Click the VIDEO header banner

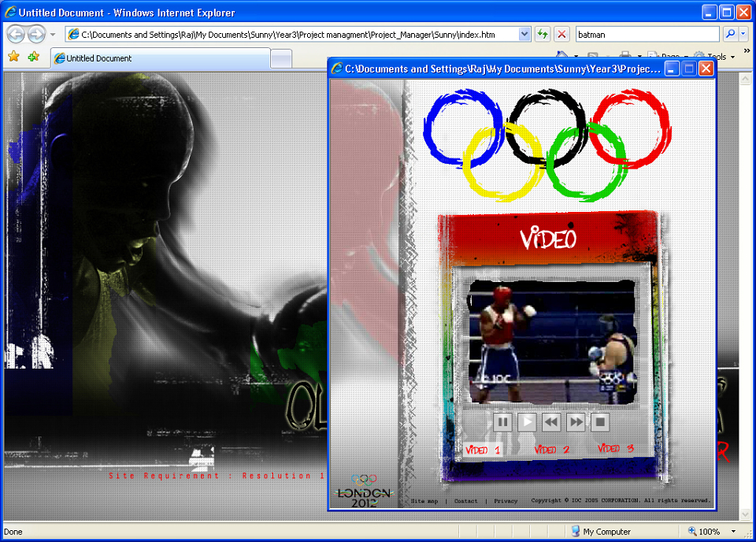click(x=548, y=238)
